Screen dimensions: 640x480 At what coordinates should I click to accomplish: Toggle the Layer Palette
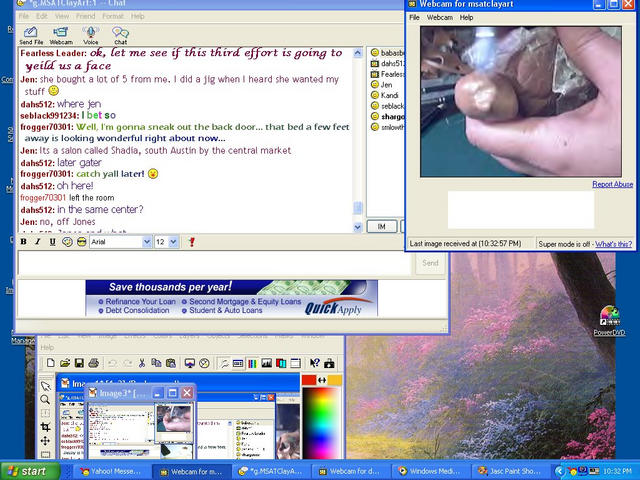pos(281,363)
